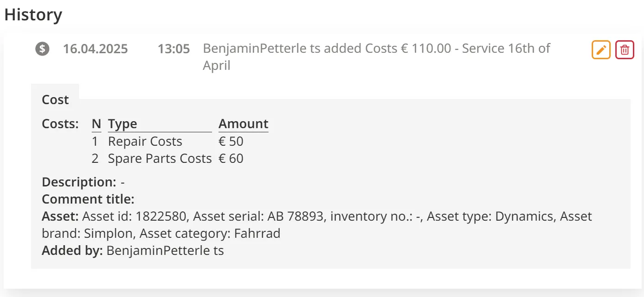Click the History heading
Viewport: 644px width, 297px height.
click(33, 15)
